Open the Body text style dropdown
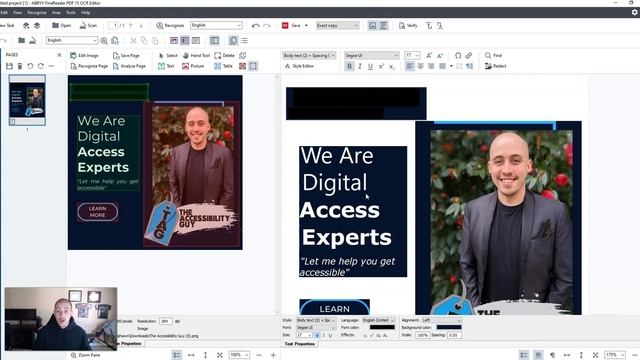This screenshot has height=360, width=640. pos(309,55)
